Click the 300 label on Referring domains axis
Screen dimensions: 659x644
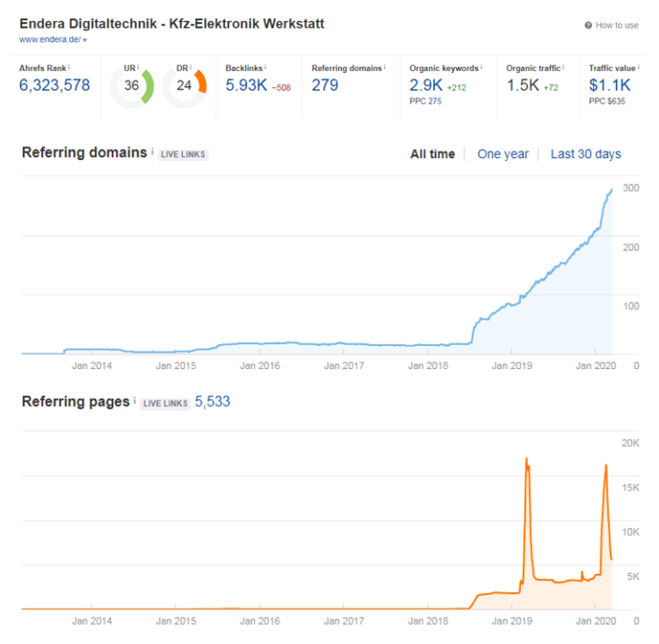tap(630, 188)
